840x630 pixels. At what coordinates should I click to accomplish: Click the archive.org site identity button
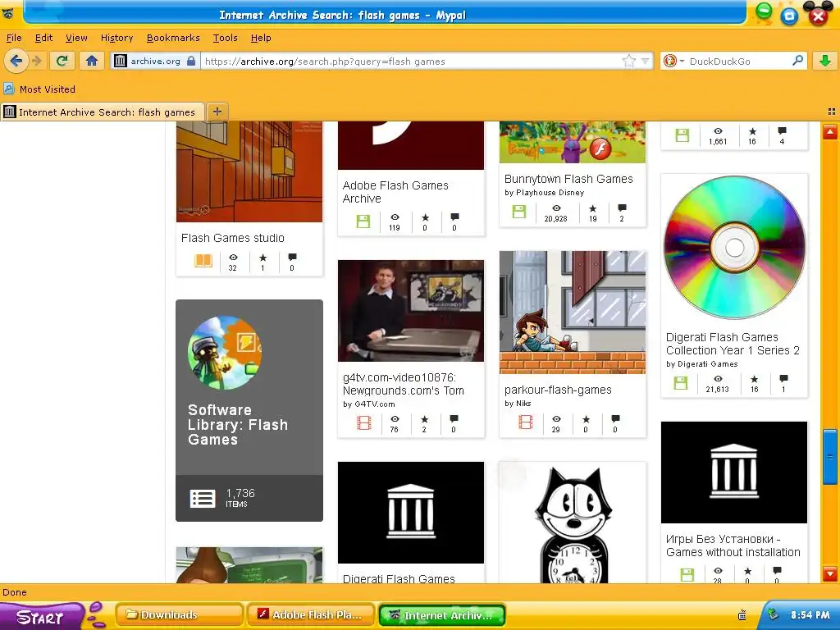click(154, 61)
